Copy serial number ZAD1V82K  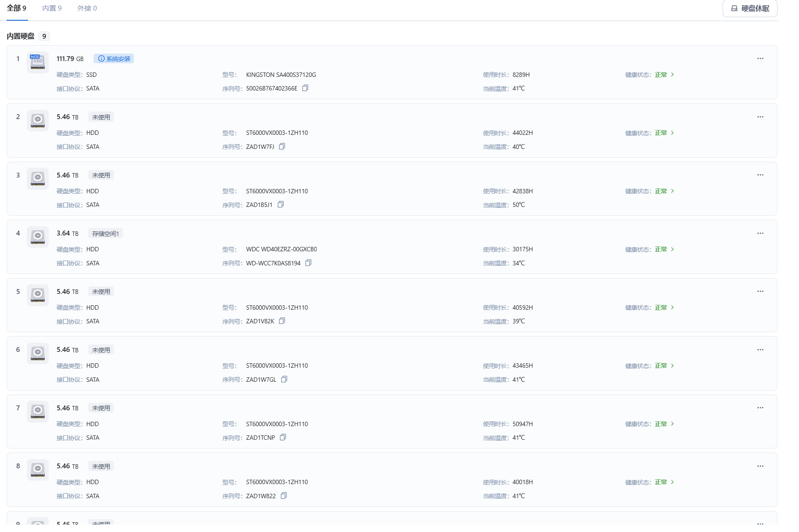pyautogui.click(x=282, y=321)
